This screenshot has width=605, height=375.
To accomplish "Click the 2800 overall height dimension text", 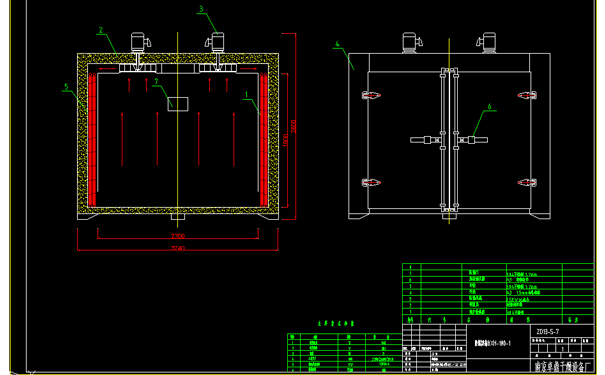I will [x=293, y=127].
